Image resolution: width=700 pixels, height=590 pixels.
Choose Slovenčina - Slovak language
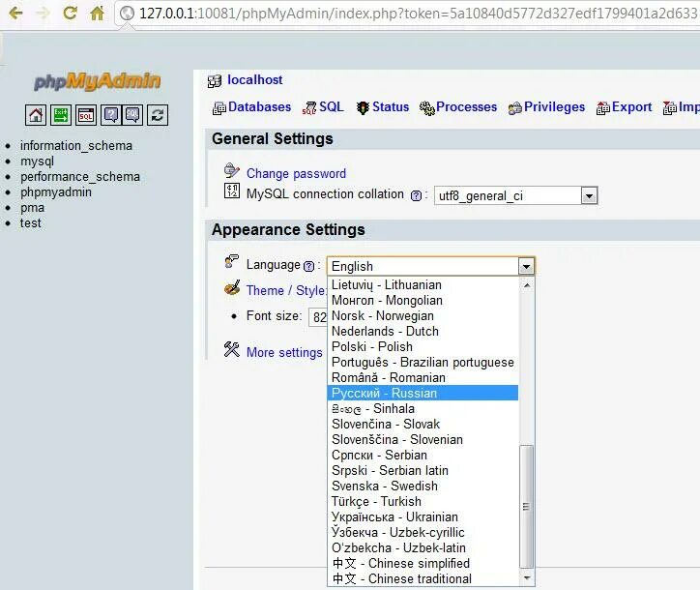(423, 424)
